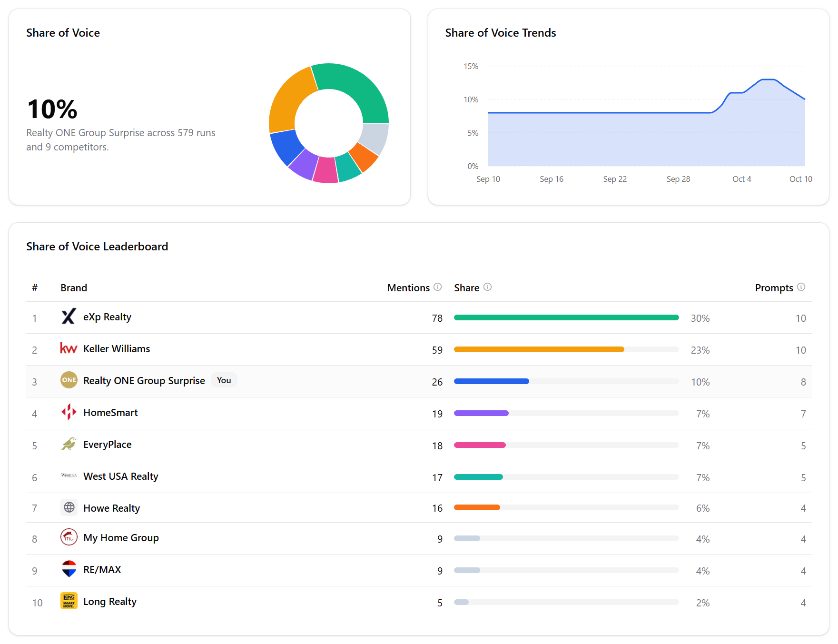Click the Brand column header
Viewport: 838px width, 644px height.
tap(74, 288)
